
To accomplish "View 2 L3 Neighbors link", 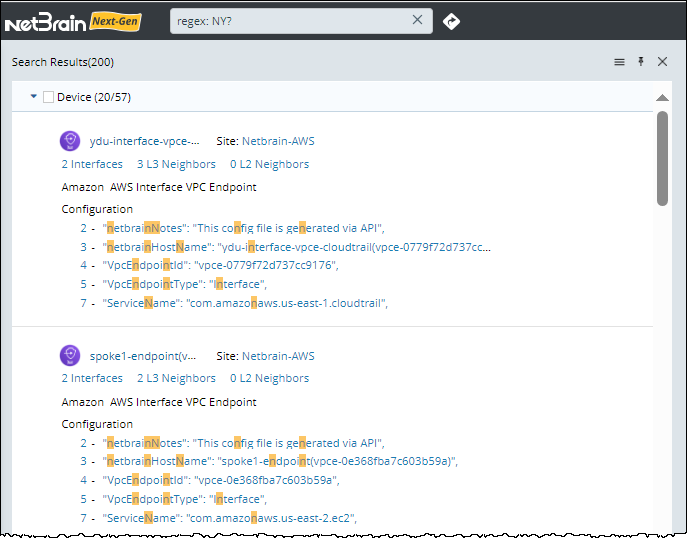I will [x=176, y=378].
